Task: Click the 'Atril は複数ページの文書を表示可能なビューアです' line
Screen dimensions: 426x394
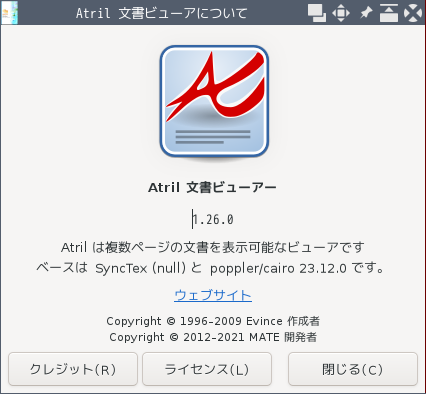Action: tap(213, 248)
